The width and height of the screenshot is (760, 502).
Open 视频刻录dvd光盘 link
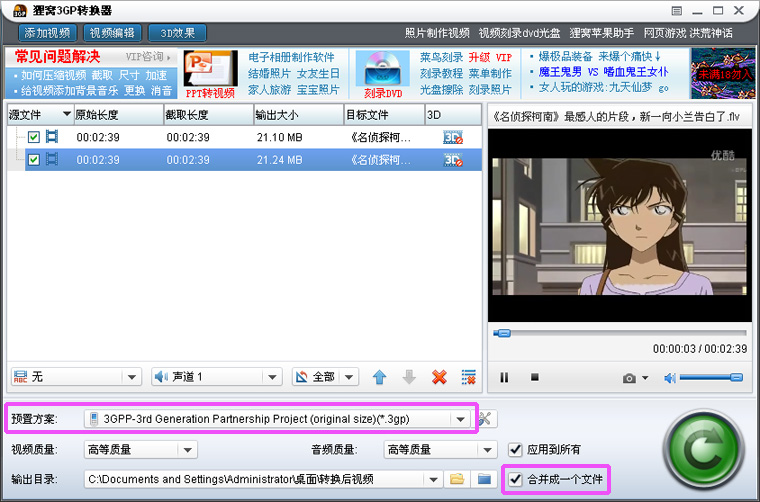click(x=519, y=33)
